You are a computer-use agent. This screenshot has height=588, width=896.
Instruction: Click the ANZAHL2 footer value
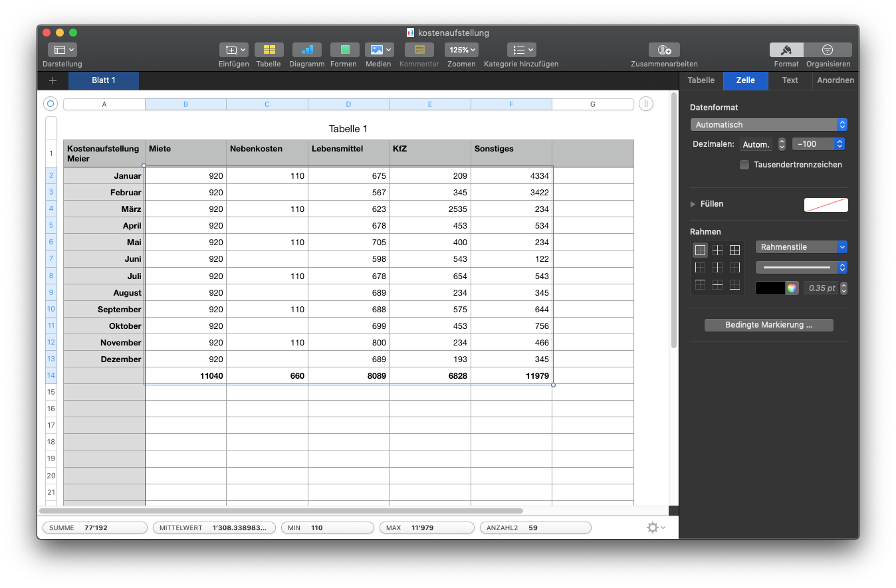pos(535,528)
